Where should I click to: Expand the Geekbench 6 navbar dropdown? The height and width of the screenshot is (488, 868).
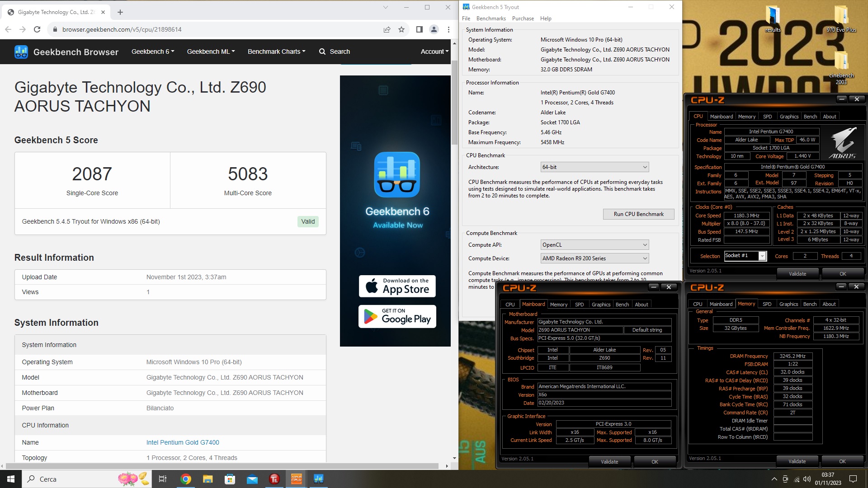coord(153,52)
